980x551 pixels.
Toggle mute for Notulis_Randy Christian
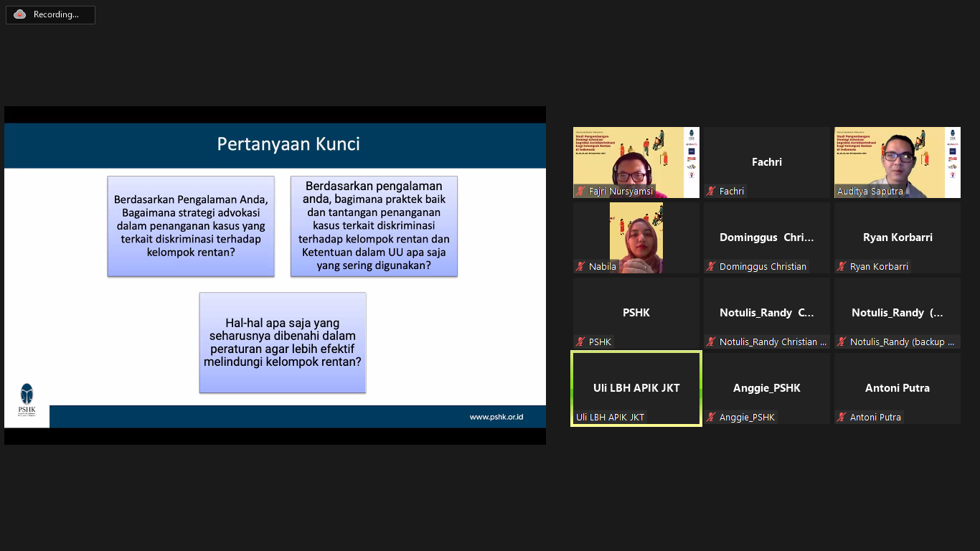(711, 342)
